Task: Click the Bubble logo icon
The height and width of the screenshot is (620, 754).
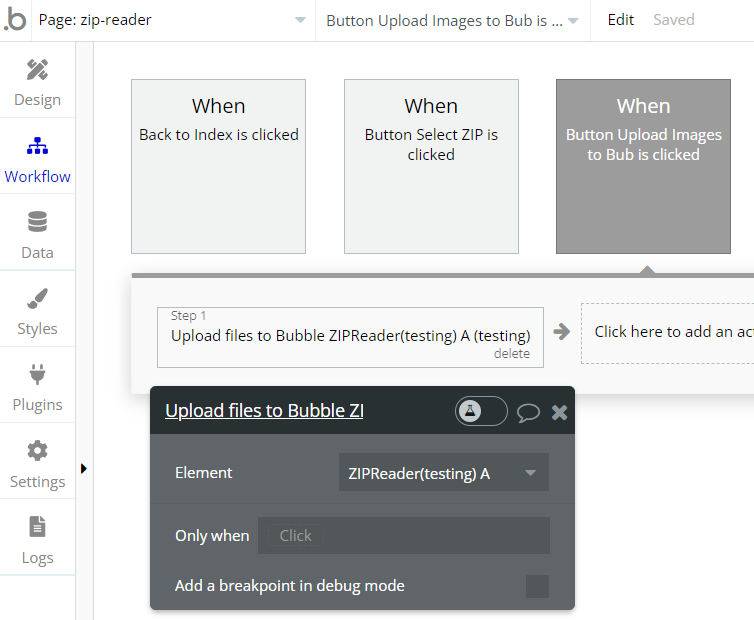Action: (x=15, y=20)
